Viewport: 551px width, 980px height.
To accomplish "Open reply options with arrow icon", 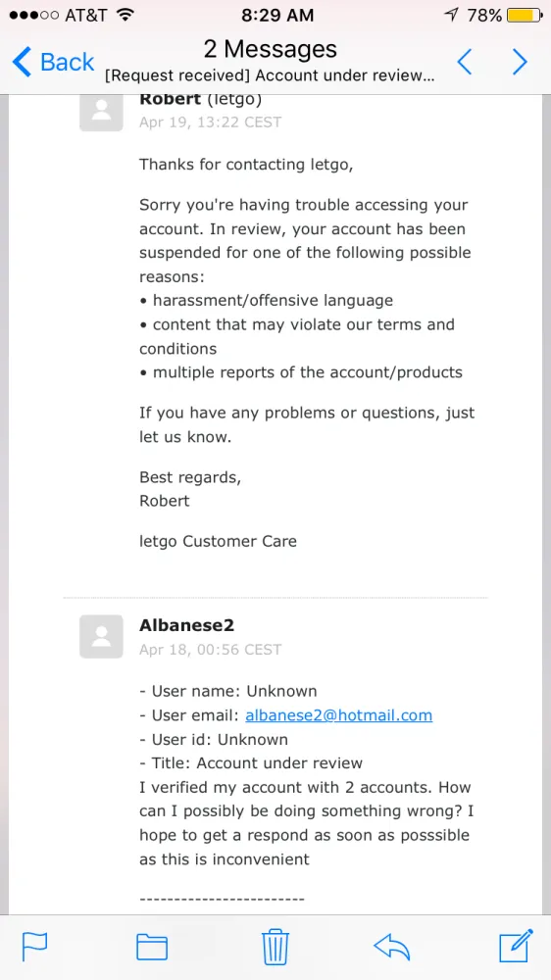I will click(x=391, y=947).
